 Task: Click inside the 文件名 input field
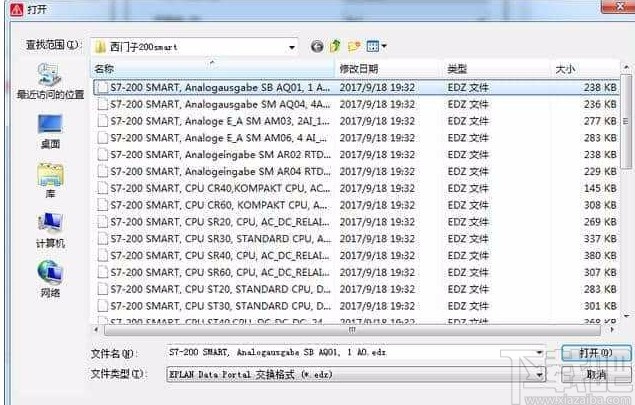click(x=350, y=352)
